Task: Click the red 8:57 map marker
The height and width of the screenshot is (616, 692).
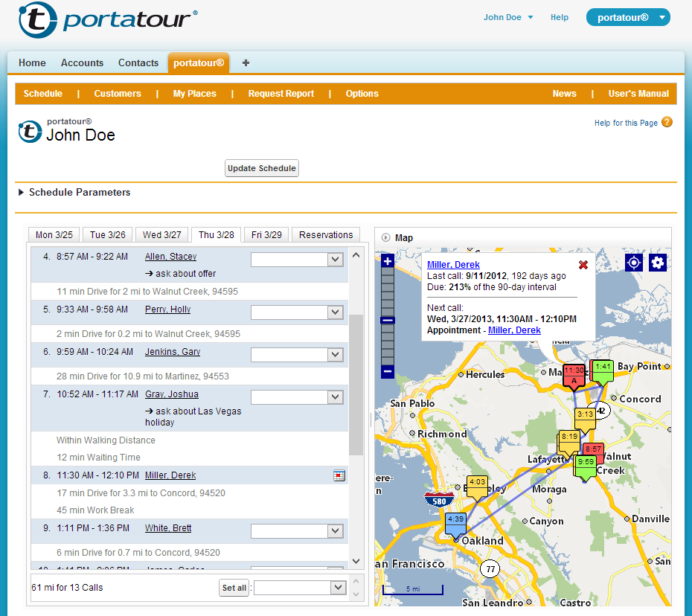Action: pyautogui.click(x=594, y=452)
